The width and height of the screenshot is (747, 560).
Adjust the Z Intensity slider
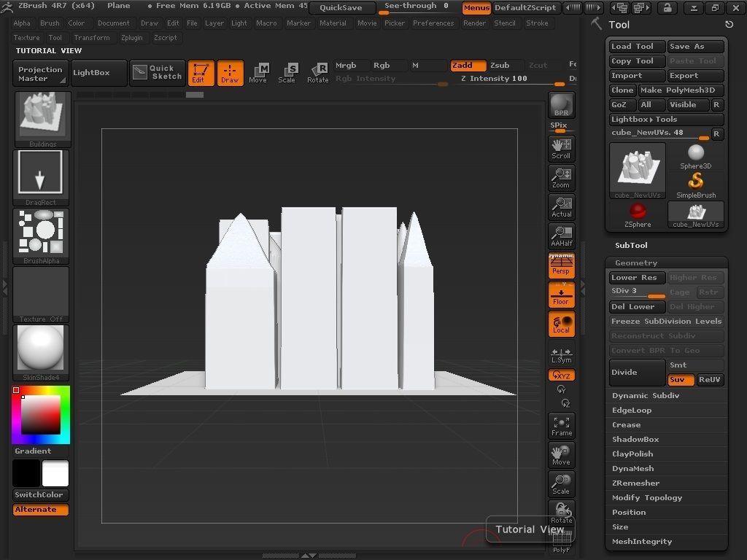click(x=513, y=79)
